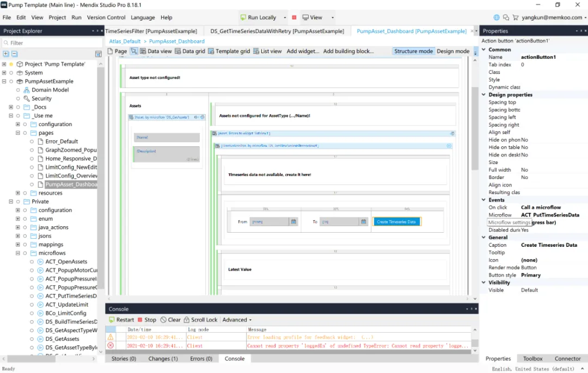Click the View toolbar button
The image size is (588, 373).
click(x=313, y=17)
